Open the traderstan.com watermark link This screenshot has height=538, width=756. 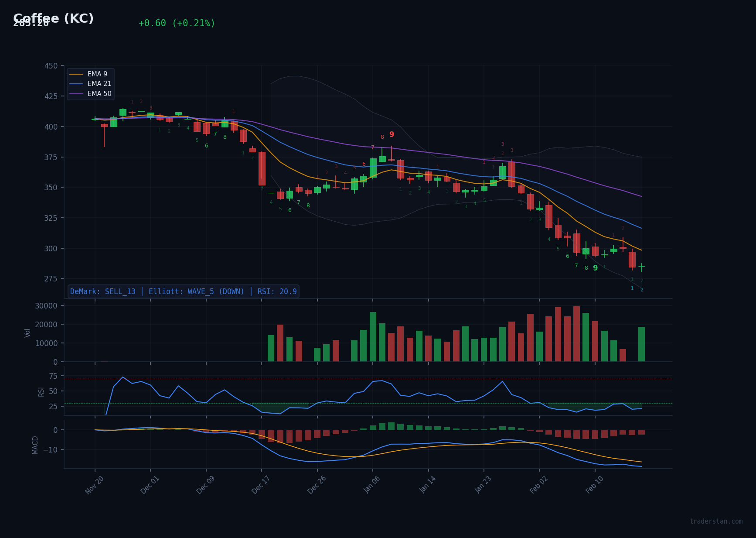coord(716,521)
